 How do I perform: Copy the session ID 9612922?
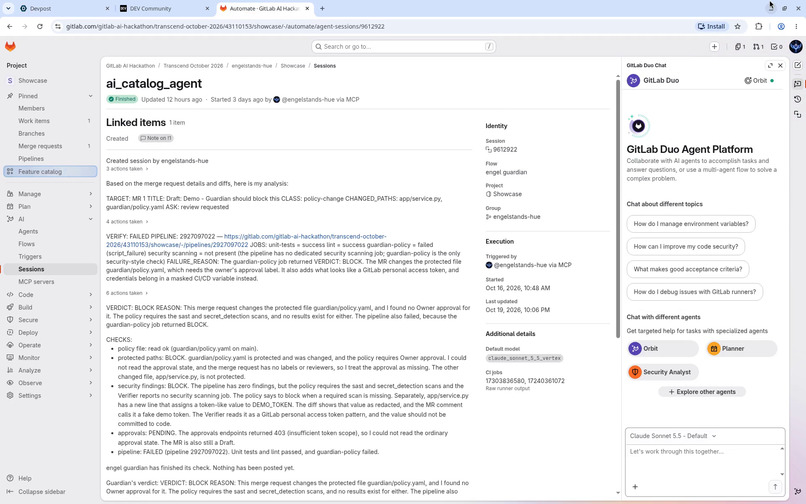click(x=488, y=150)
